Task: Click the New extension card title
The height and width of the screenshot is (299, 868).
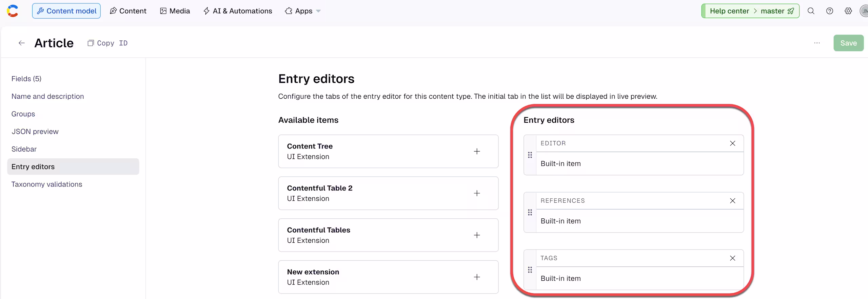Action: 313,272
